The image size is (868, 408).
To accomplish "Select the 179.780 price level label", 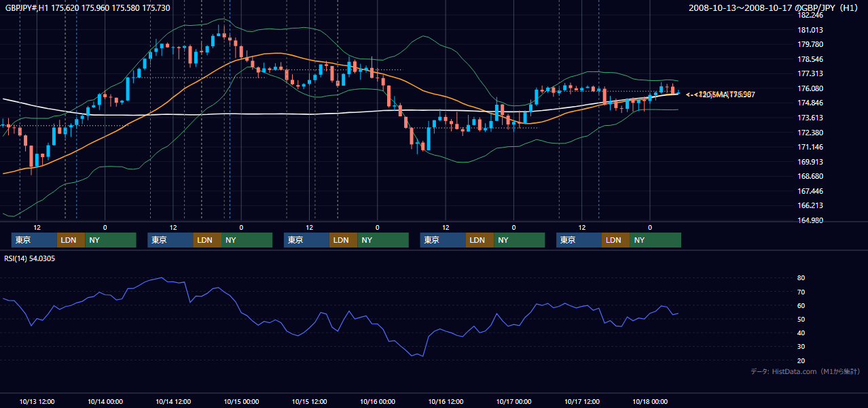I will (810, 45).
